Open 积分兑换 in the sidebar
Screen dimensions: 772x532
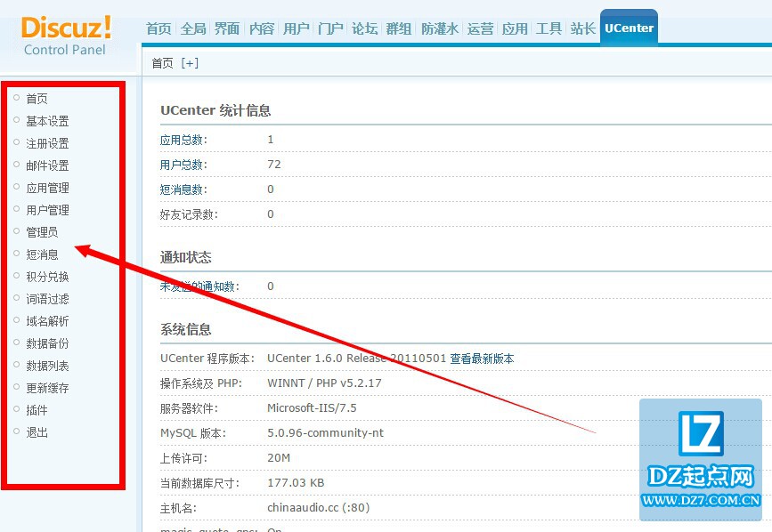click(47, 277)
